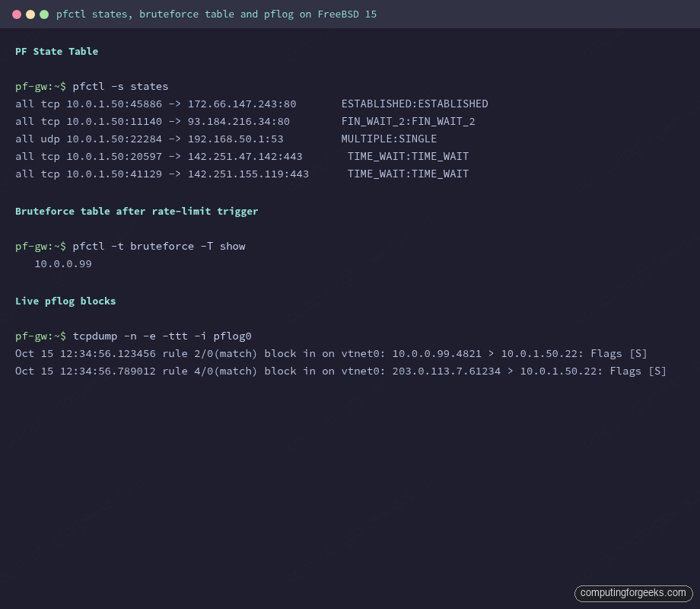Select the Bruteforce table heading
Screen dimensions: 700x609
coord(136,211)
